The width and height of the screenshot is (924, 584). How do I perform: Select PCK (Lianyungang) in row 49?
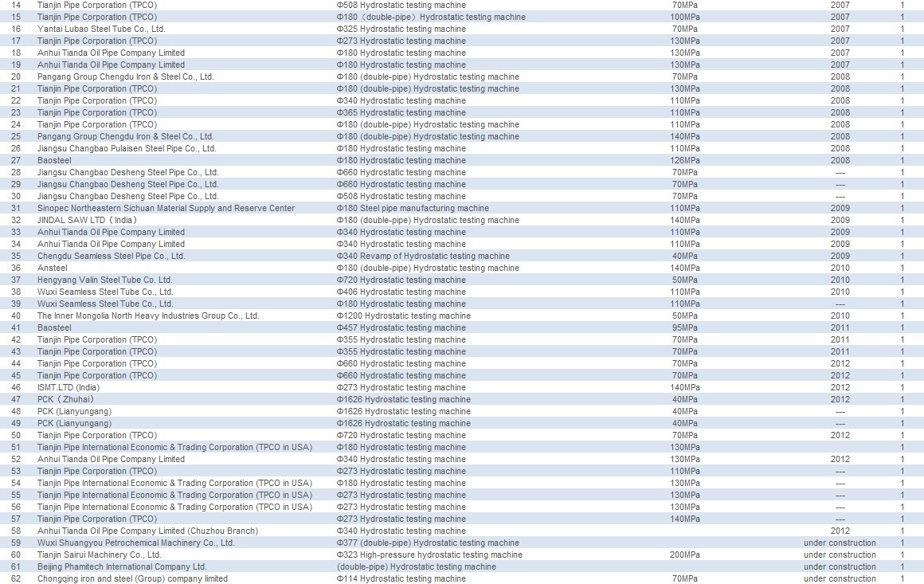pos(74,423)
